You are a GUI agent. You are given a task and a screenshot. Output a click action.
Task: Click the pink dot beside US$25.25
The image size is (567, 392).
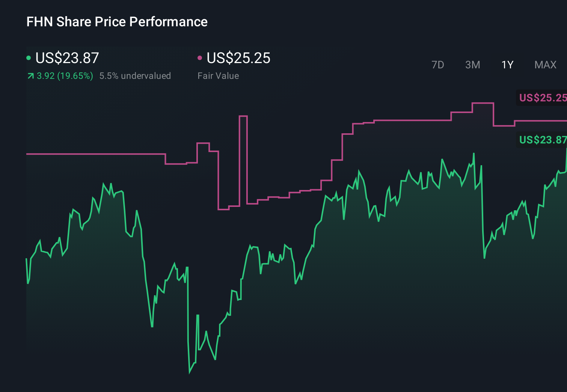click(200, 58)
